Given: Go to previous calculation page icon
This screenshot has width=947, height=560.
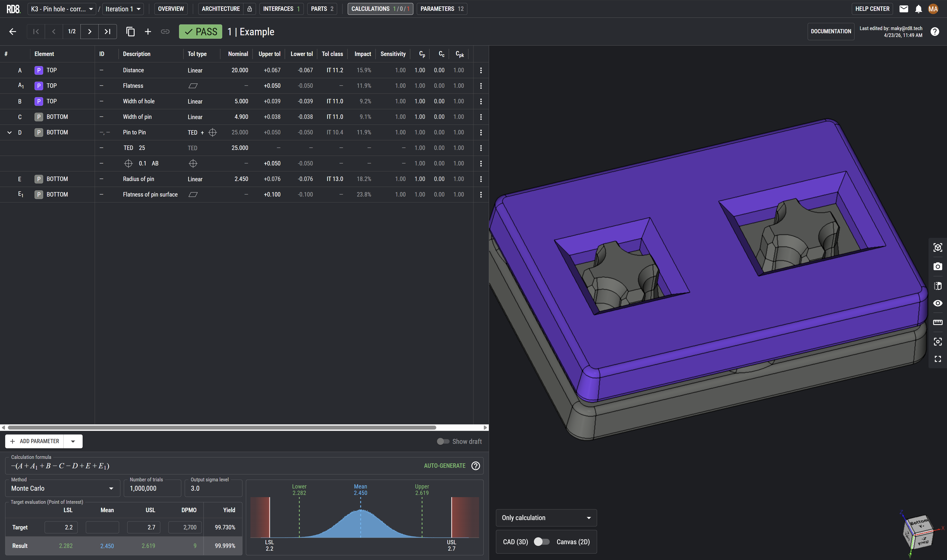Looking at the screenshot, I should click(x=54, y=32).
